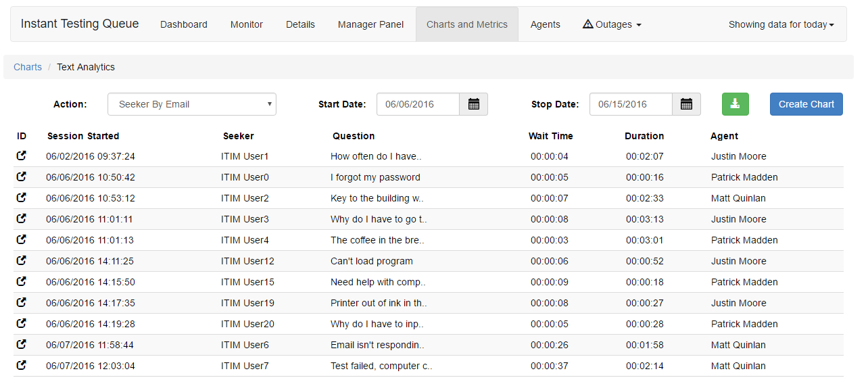Image resolution: width=868 pixels, height=382 pixels.
Task: Open Showing data for today dropdown
Action: coord(781,24)
